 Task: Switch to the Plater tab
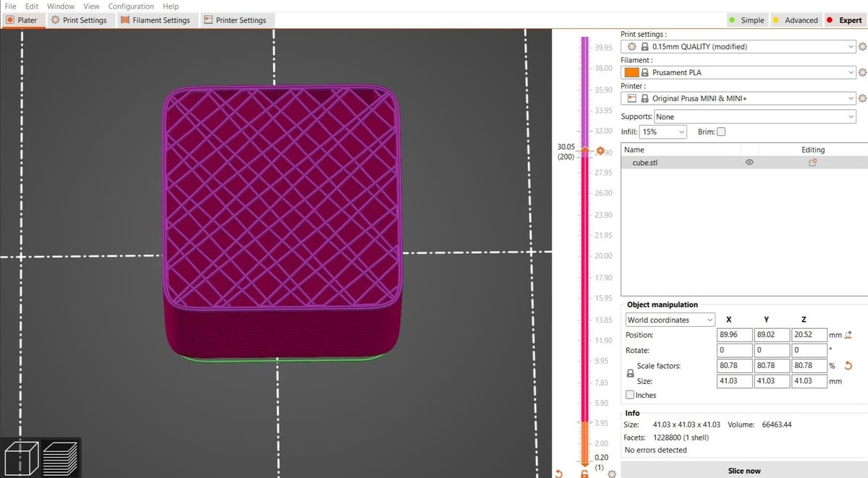coord(22,20)
